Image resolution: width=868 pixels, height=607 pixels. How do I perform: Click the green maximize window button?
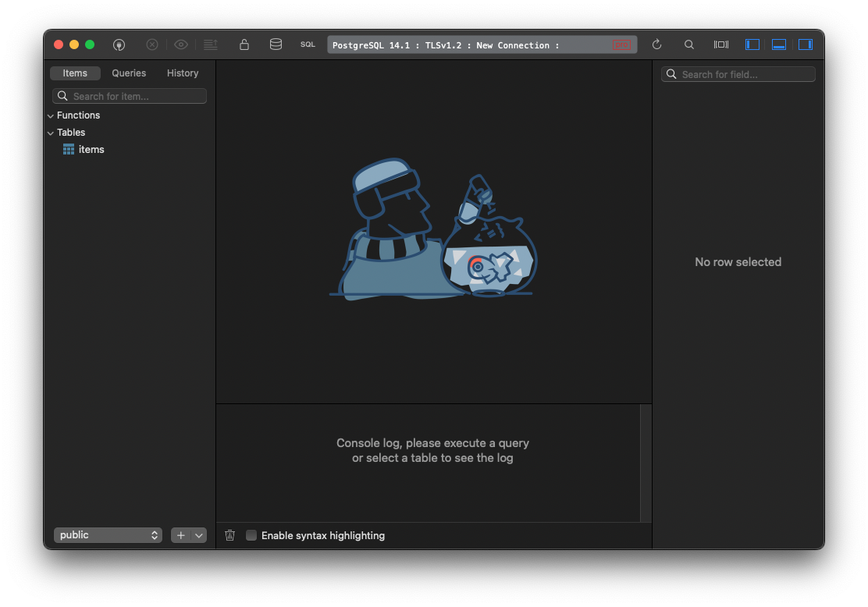[90, 44]
